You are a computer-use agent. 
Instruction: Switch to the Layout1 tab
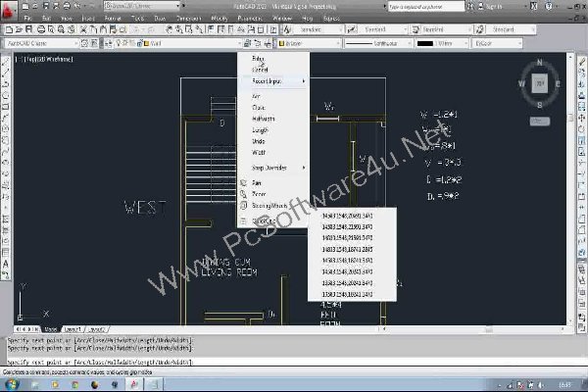(73, 329)
